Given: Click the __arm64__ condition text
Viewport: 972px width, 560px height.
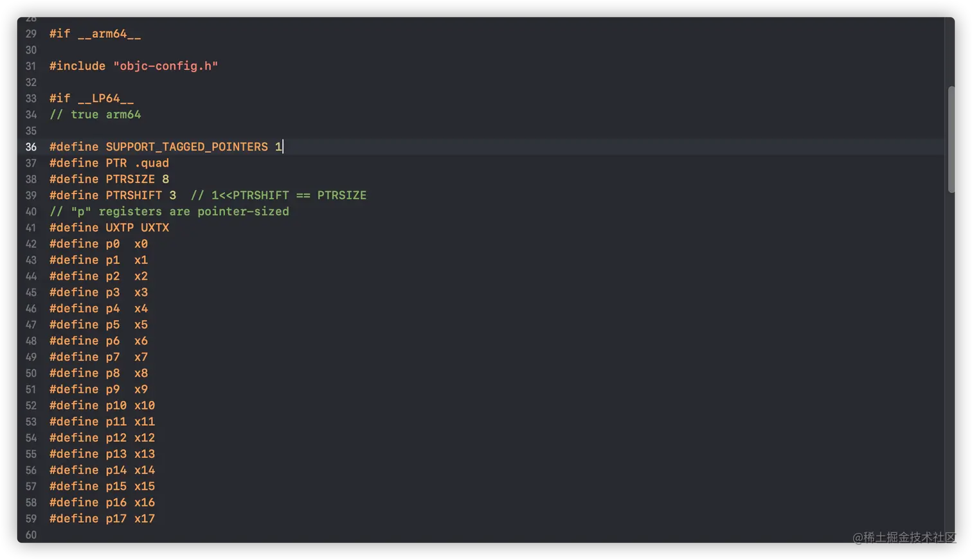Looking at the screenshot, I should (109, 34).
